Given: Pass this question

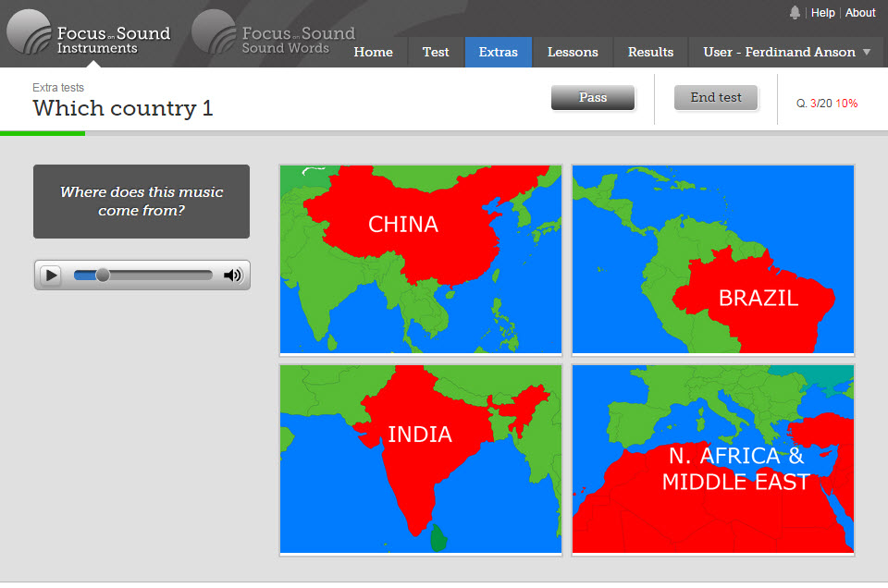Looking at the screenshot, I should click(x=593, y=97).
